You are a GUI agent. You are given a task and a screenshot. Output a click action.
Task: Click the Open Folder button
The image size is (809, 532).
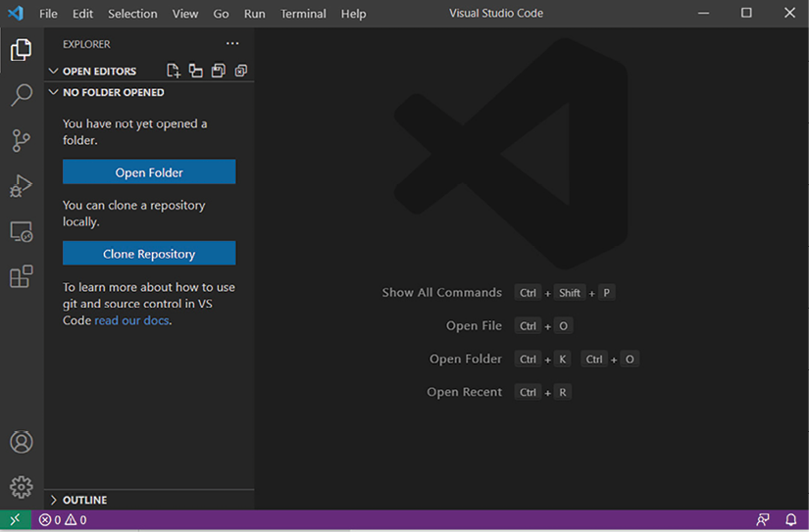(149, 171)
